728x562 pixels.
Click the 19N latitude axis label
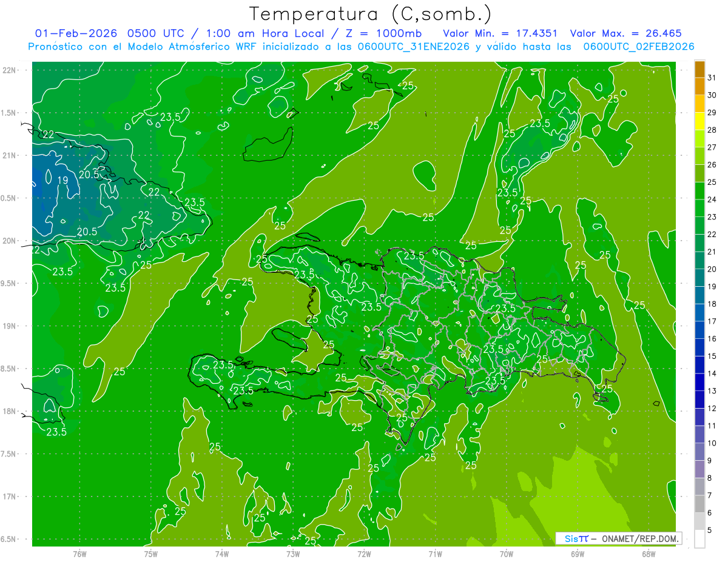point(10,326)
